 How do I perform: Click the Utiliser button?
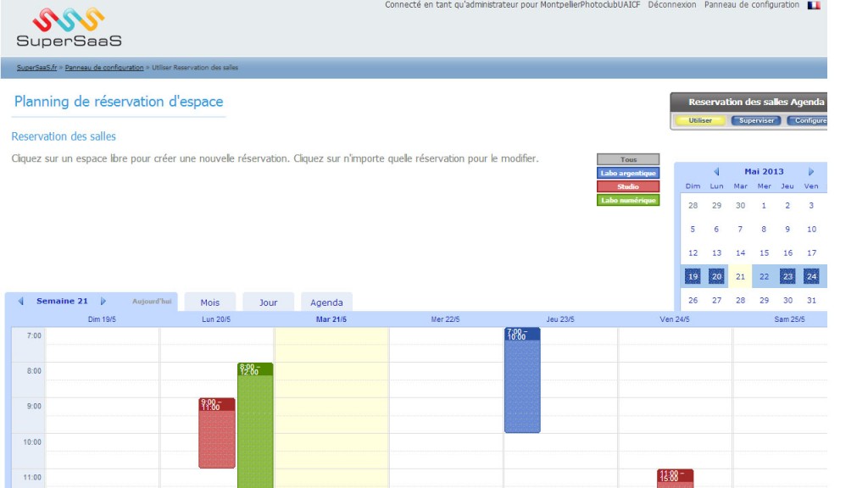point(700,120)
